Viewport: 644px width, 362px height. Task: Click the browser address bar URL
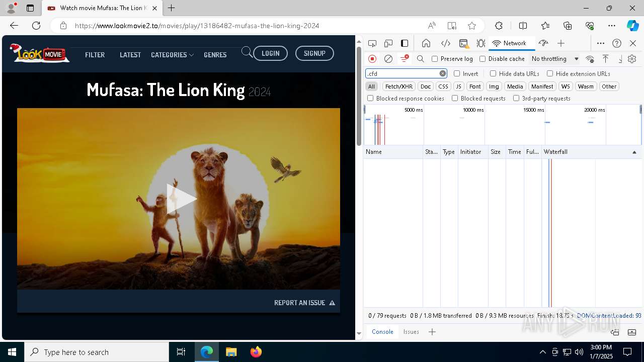click(197, 26)
